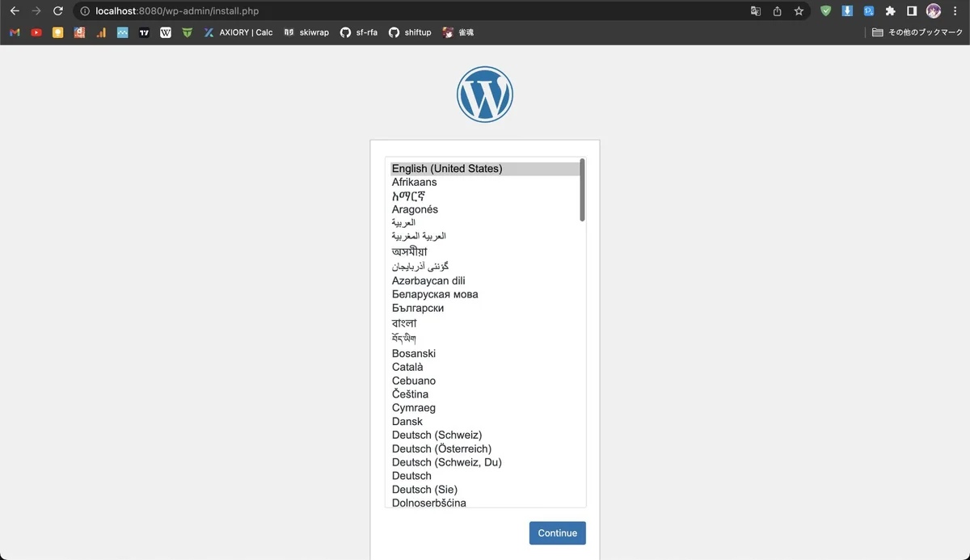Open the yellow note bookmark icon

pyautogui.click(x=57, y=32)
